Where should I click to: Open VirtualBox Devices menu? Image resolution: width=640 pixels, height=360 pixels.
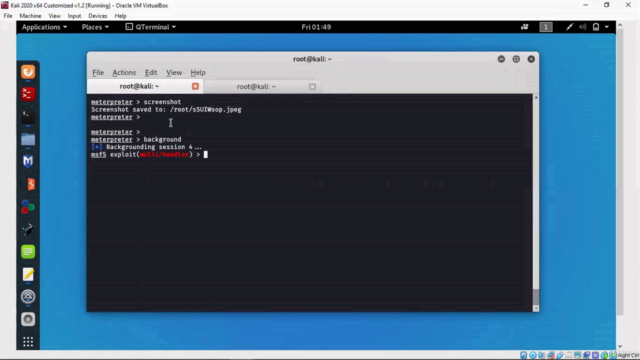pyautogui.click(x=98, y=16)
